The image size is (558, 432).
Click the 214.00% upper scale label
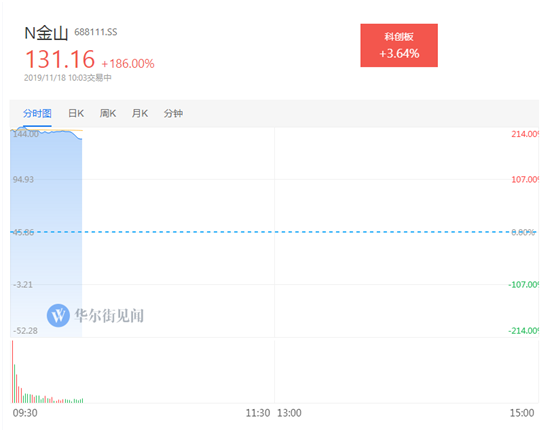click(x=525, y=134)
